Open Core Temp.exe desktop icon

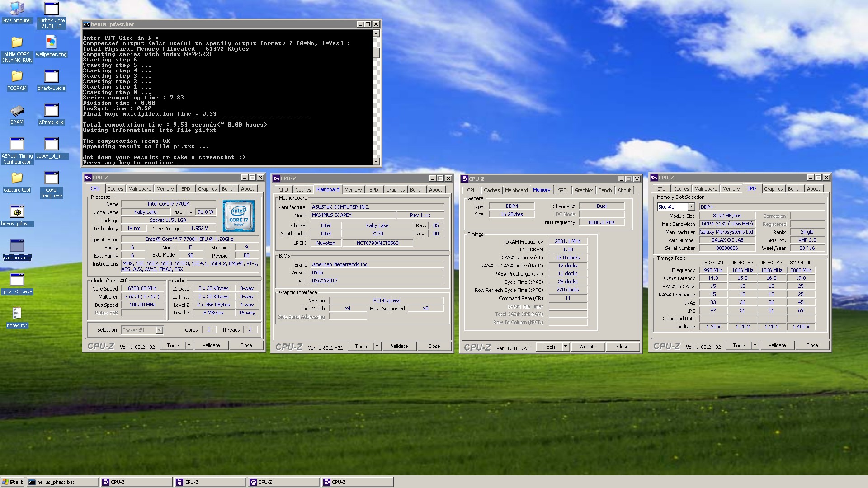[51, 185]
